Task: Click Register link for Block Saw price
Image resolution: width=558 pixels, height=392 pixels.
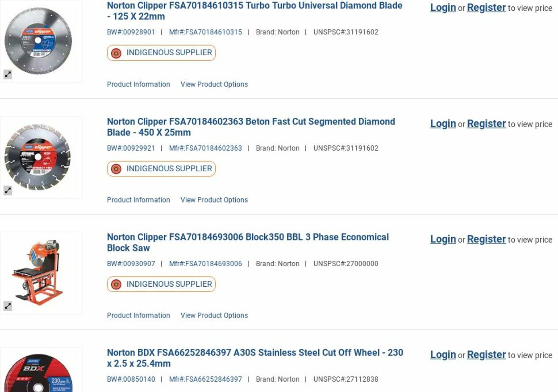Action: 486,239
